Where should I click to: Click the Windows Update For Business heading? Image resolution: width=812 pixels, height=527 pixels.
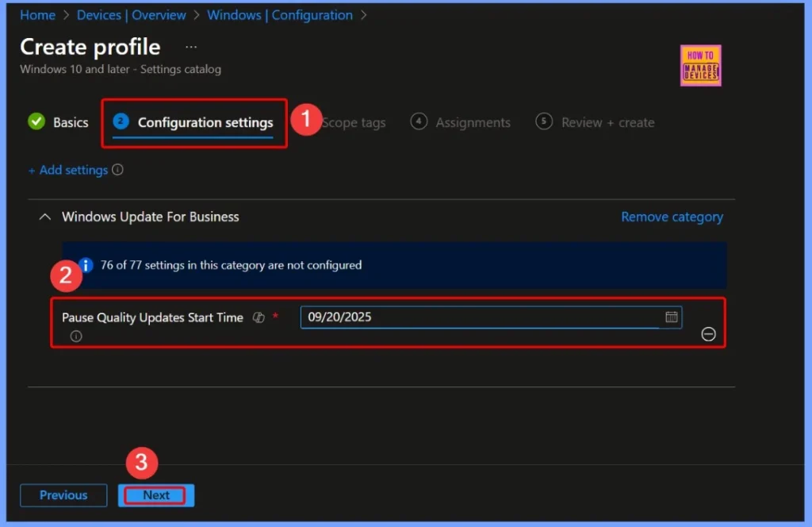pyautogui.click(x=150, y=217)
